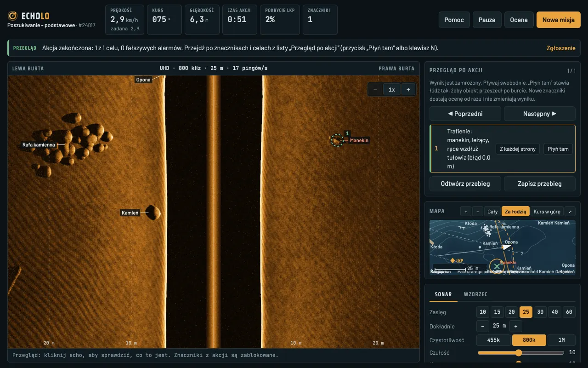Click Z każdej strony for target 1
The image size is (588, 368).
518,149
